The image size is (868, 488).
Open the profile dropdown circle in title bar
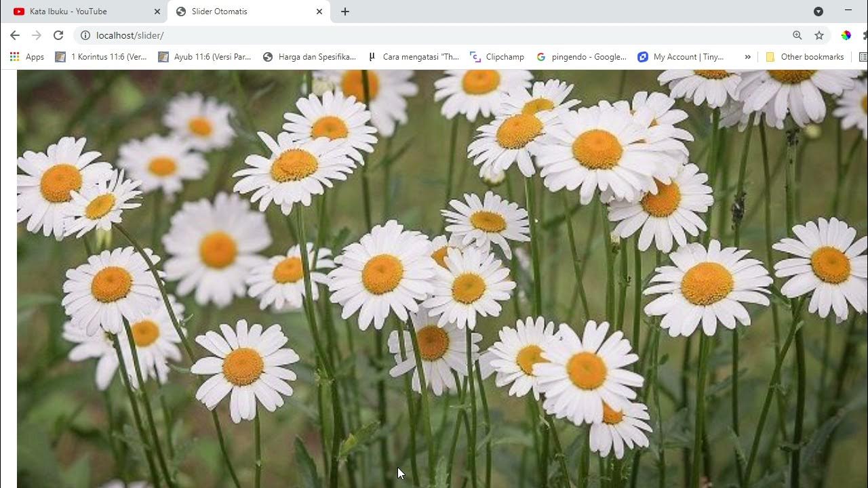tap(818, 12)
